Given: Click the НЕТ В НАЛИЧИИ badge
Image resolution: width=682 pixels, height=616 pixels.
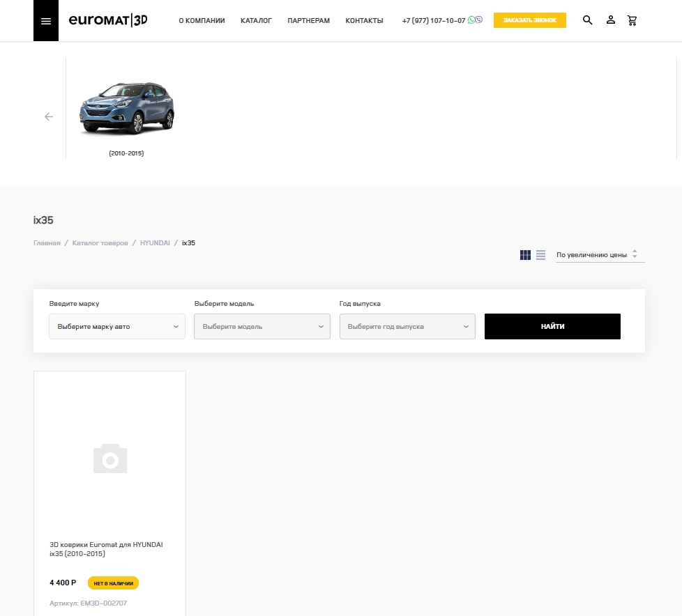Looking at the screenshot, I should pyautogui.click(x=113, y=583).
